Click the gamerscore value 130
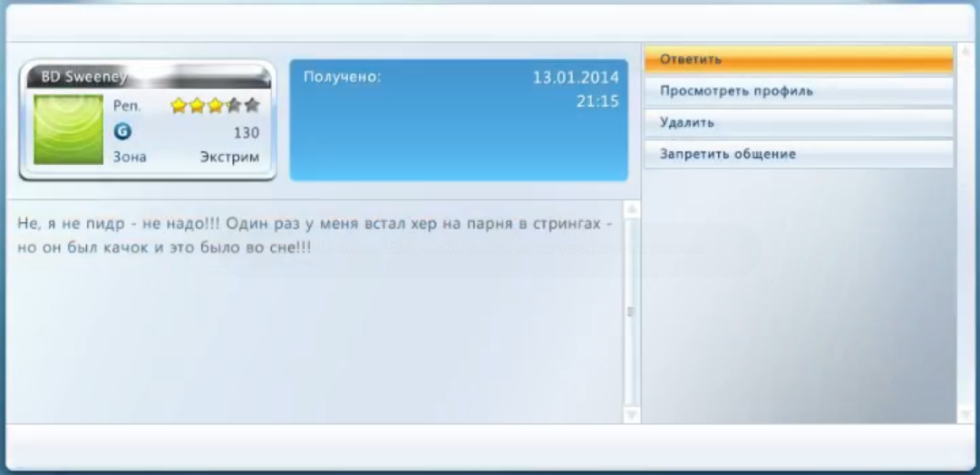Image resolution: width=980 pixels, height=475 pixels. pos(246,132)
